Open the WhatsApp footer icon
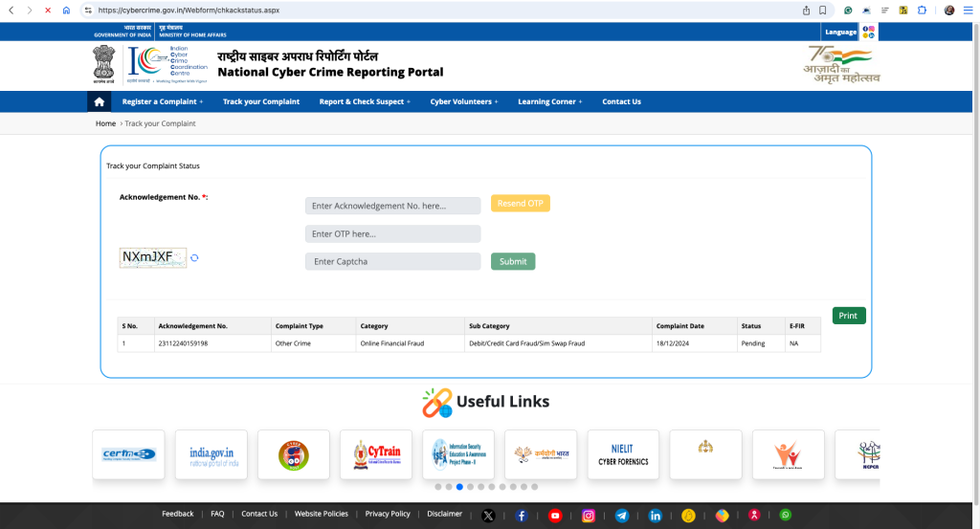Screen dimensions: 980x529 pos(786,515)
